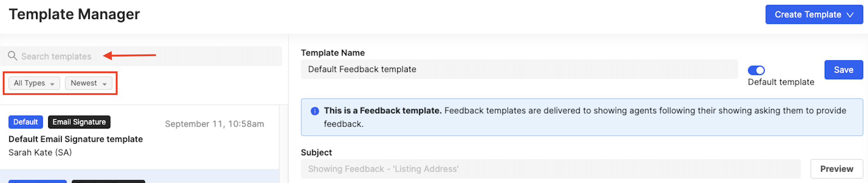Click the Template Manager page heading
Viewport: 868px width, 183px height.
(x=74, y=15)
